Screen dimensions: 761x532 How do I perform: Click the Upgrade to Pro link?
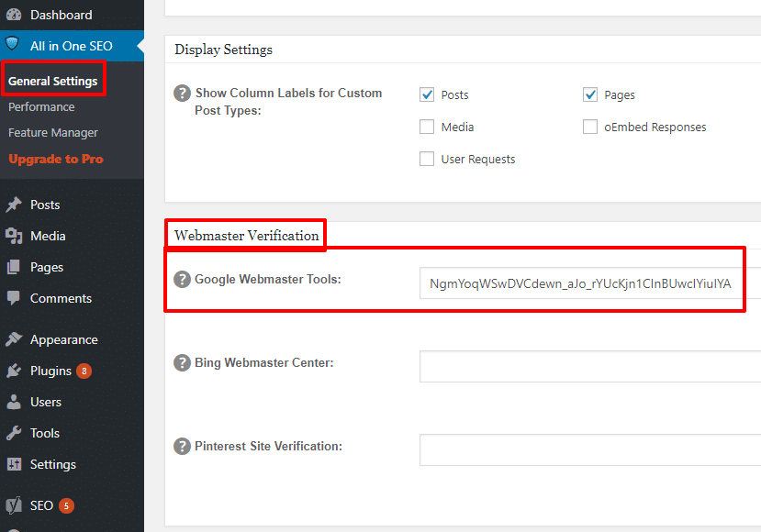pos(55,159)
